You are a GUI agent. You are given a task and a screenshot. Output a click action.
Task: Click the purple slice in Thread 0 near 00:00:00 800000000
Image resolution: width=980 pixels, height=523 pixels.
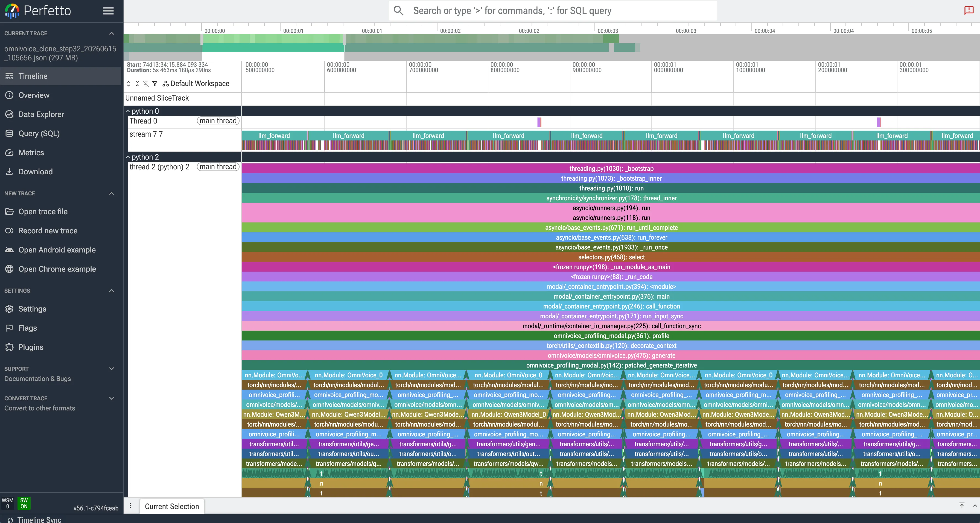[539, 122]
